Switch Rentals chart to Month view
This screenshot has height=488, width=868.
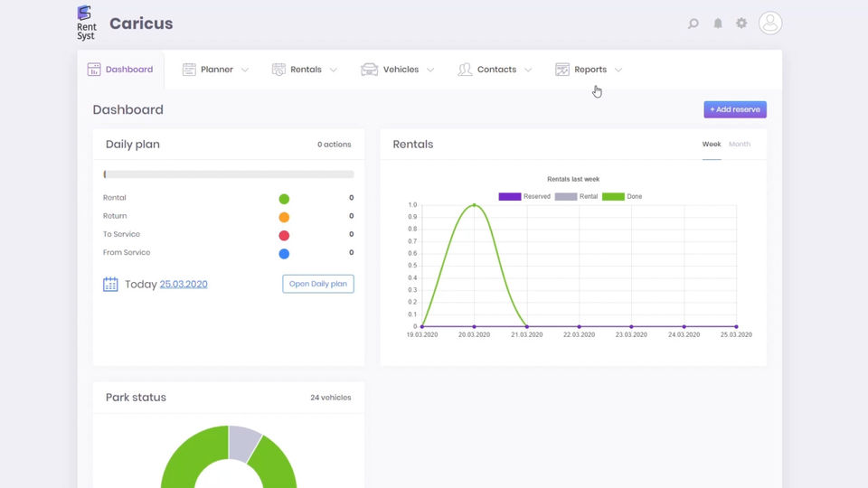[x=740, y=145]
